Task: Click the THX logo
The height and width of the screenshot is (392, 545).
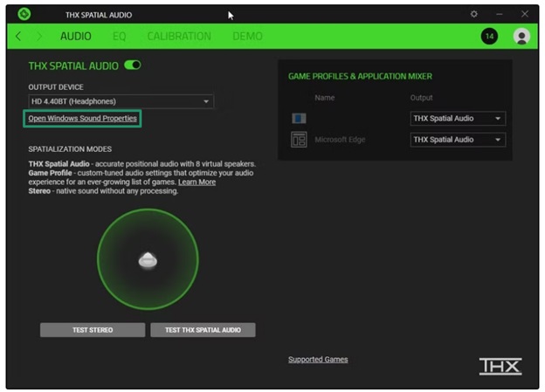Action: pos(500,367)
